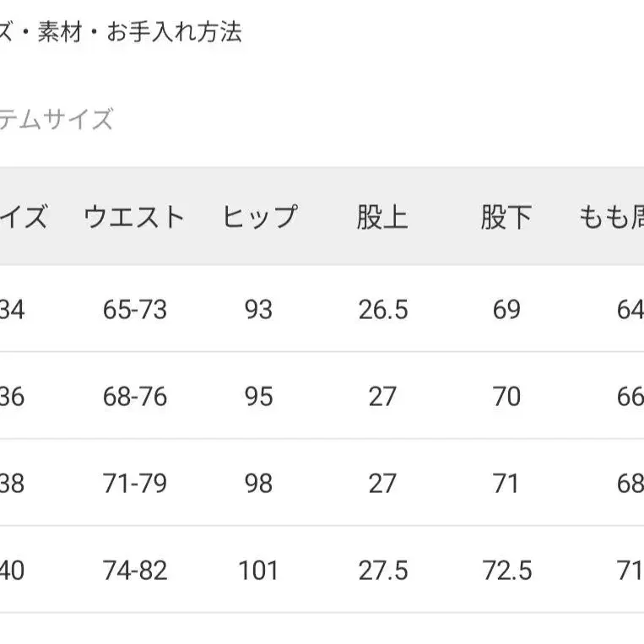The image size is (644, 644).
Task: Select the 股下 column header
Action: pos(506,218)
